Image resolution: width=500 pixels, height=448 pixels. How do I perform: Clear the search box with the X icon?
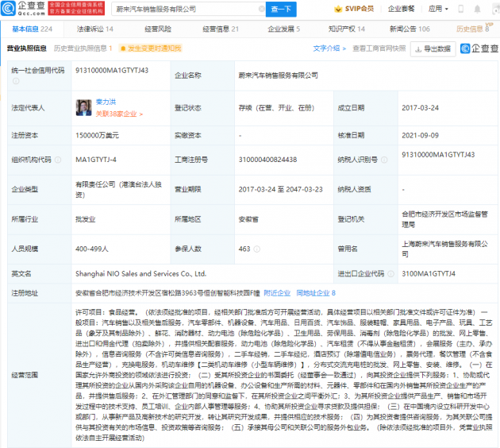tap(261, 9)
